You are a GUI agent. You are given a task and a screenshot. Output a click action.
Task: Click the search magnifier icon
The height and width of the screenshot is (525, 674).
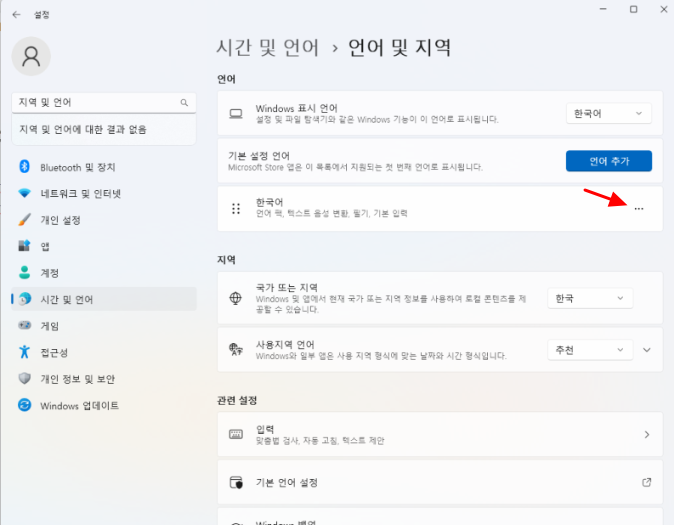[x=184, y=102]
